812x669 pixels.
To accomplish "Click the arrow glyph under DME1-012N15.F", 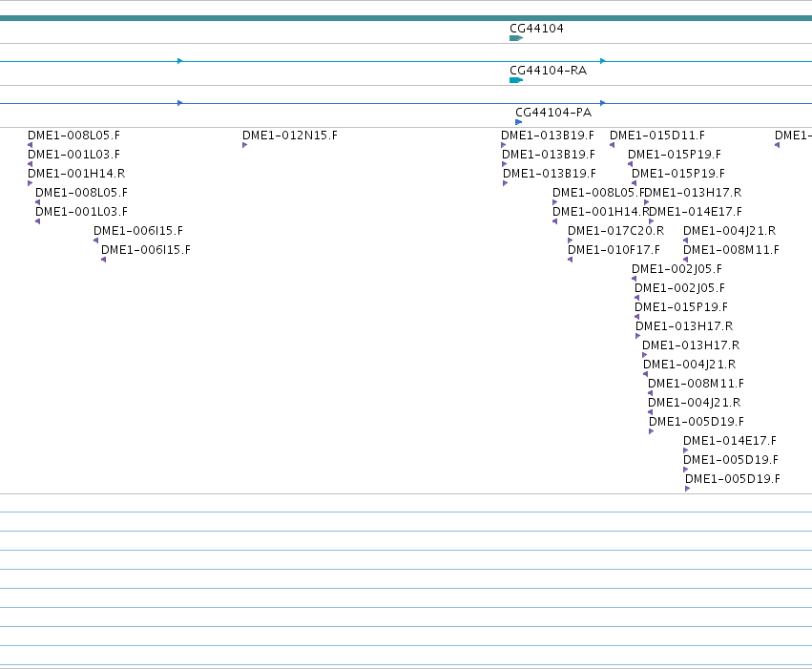I will [x=245, y=145].
